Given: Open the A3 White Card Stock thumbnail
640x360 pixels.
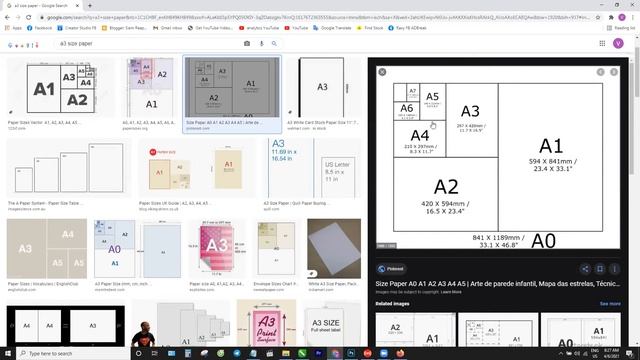Looking at the screenshot, I should point(324,88).
